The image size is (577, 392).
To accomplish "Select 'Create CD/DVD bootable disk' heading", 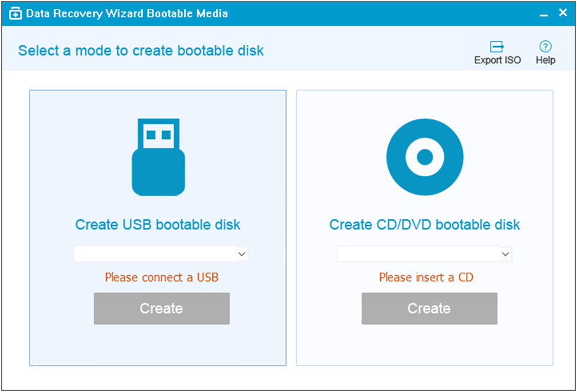I will point(424,224).
